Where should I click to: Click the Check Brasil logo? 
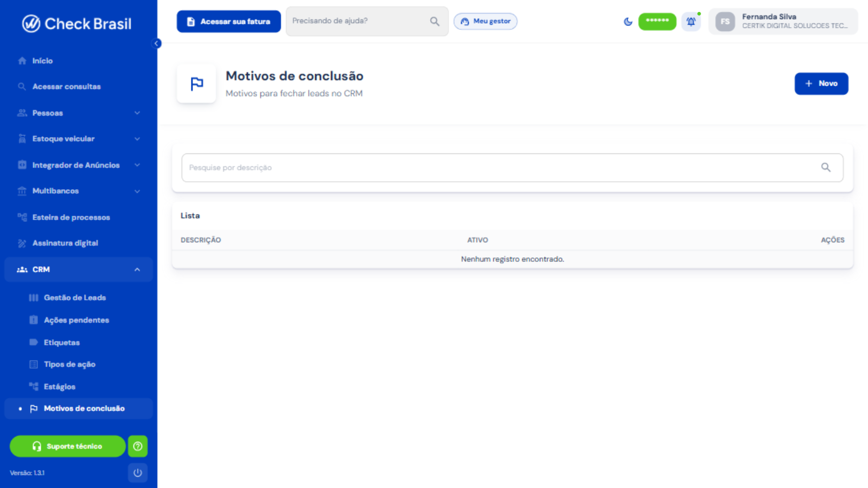[x=76, y=24]
